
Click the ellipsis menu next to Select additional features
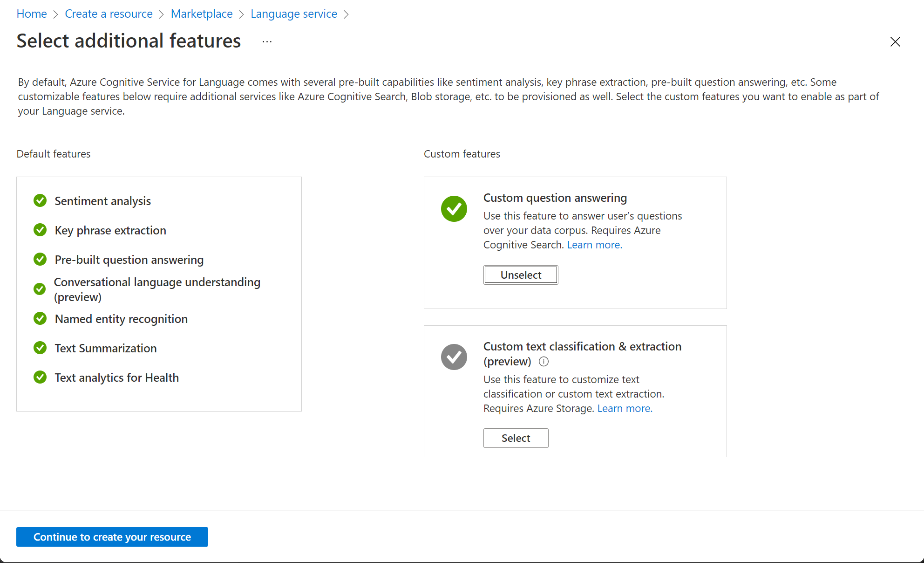point(267,41)
